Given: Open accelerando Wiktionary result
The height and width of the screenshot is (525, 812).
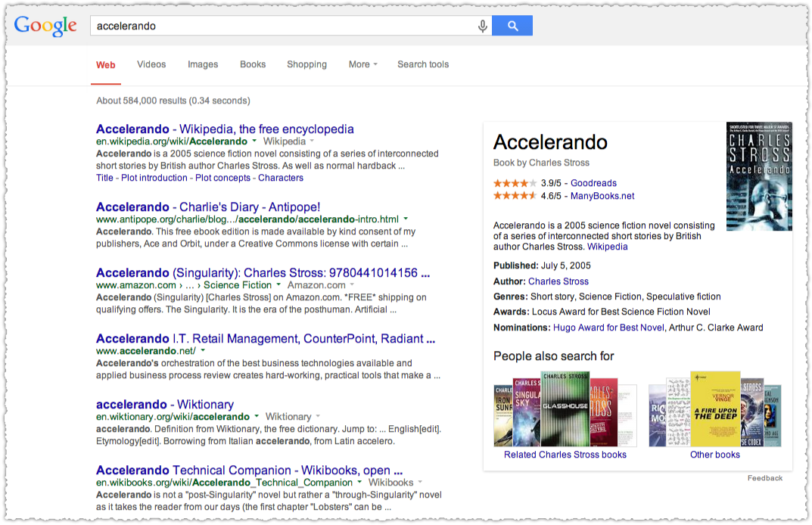Looking at the screenshot, I should [165, 404].
